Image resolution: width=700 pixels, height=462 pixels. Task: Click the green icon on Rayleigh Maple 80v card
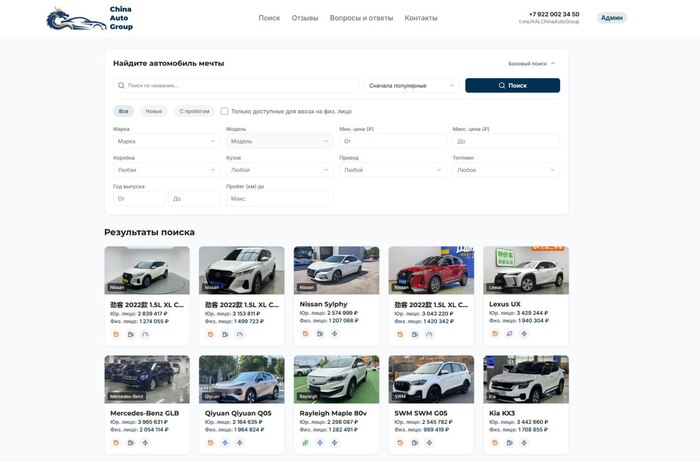click(x=305, y=443)
